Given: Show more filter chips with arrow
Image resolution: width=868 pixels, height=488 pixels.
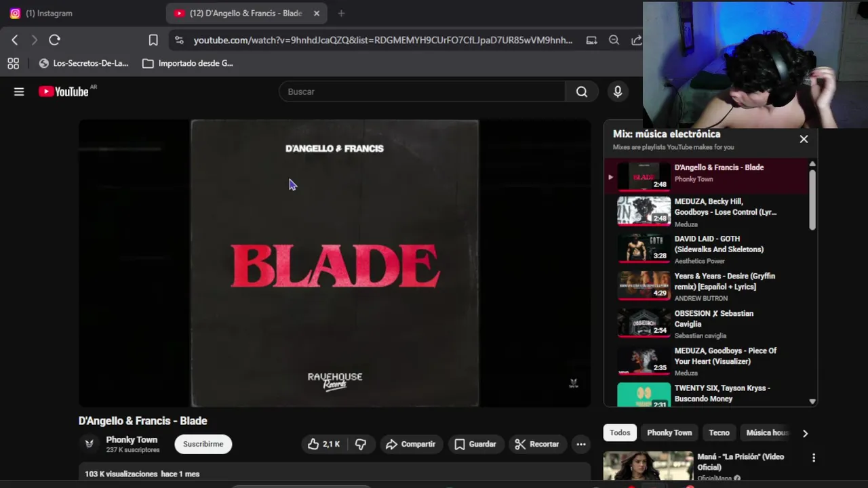Looking at the screenshot, I should pos(805,433).
